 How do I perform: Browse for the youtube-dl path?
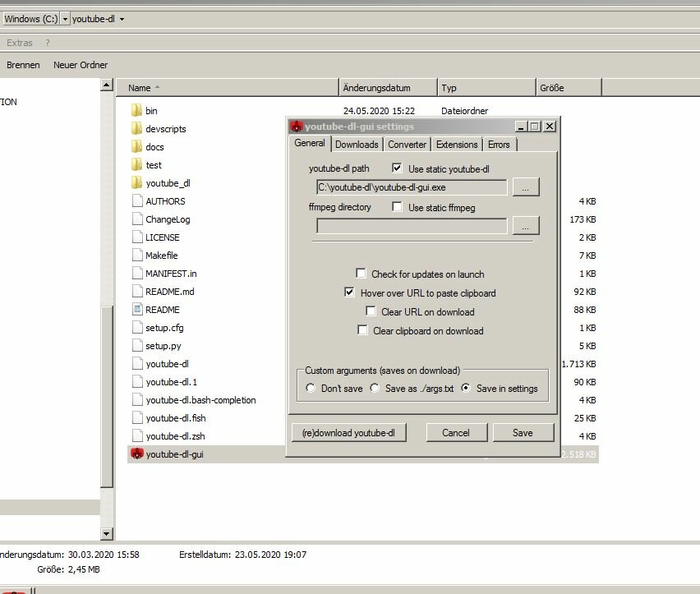pyautogui.click(x=526, y=187)
